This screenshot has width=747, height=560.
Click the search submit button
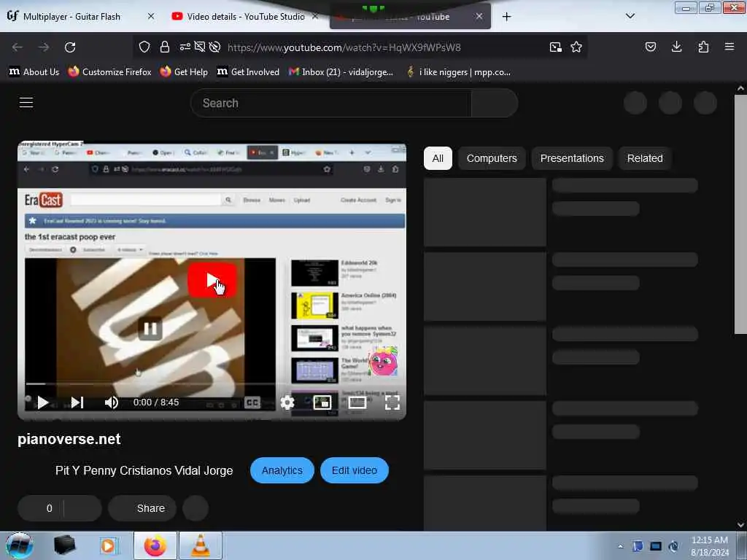coord(494,103)
